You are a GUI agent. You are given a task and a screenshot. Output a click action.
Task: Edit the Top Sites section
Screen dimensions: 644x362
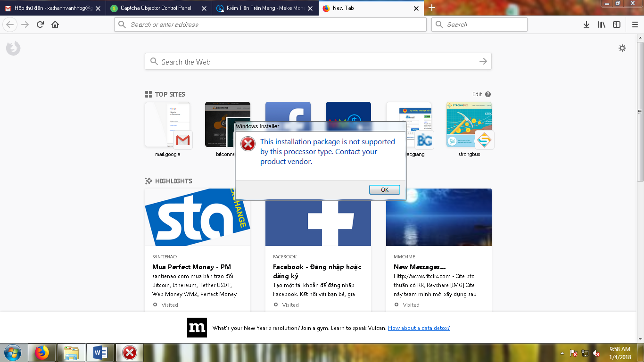(x=477, y=94)
